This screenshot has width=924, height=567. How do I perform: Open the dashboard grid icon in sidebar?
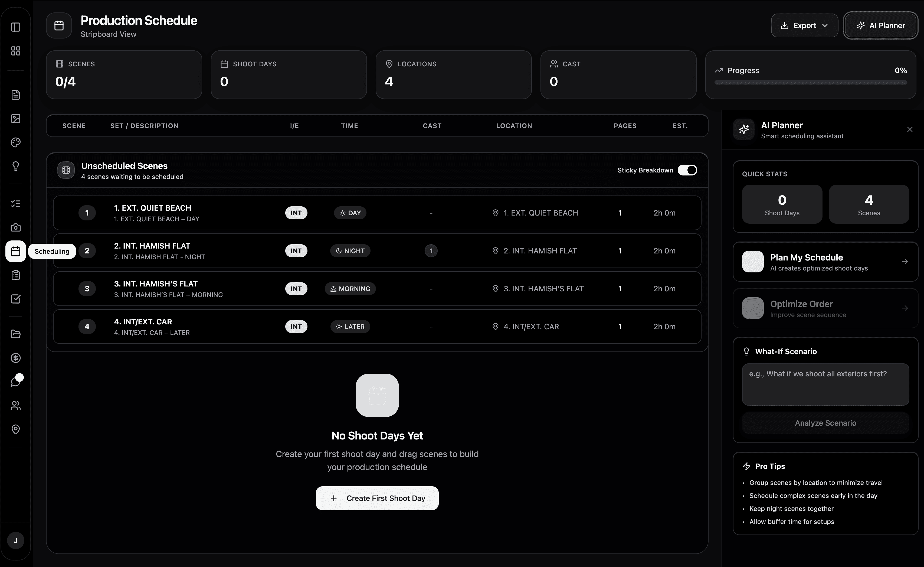pyautogui.click(x=15, y=51)
